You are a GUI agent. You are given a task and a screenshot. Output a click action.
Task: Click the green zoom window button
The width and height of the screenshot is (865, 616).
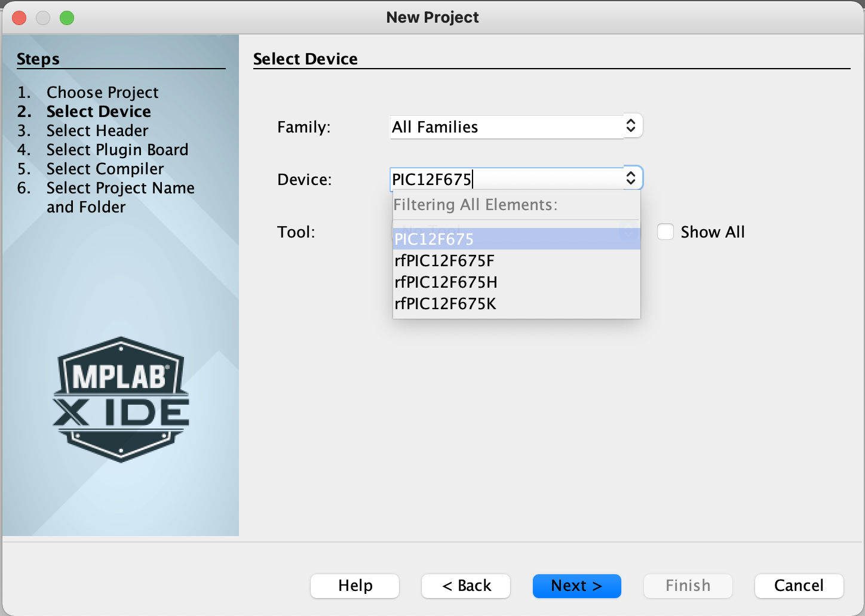click(67, 18)
